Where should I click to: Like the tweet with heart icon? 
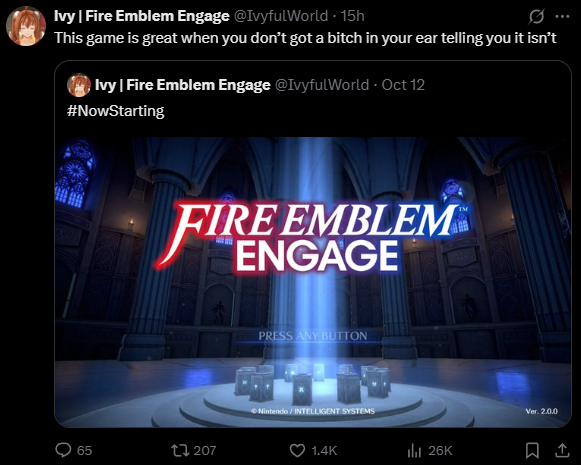297,451
